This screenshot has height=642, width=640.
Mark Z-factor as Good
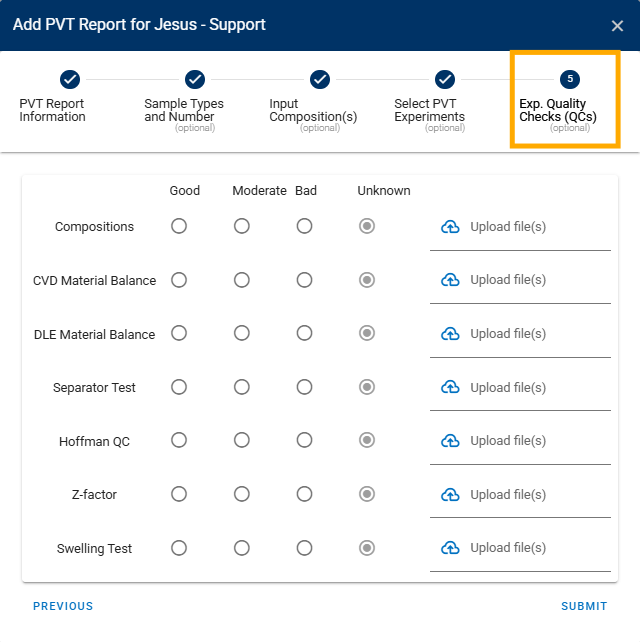click(x=179, y=494)
